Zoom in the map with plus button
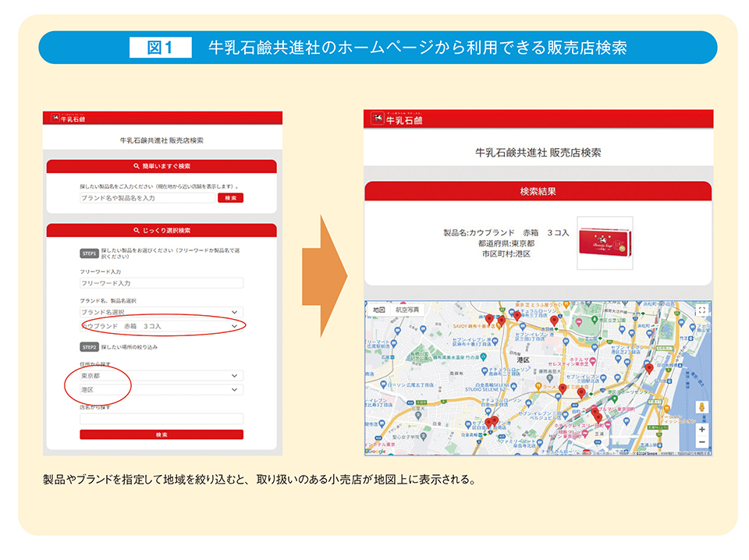Viewport: 749px width, 560px height. coord(701,429)
